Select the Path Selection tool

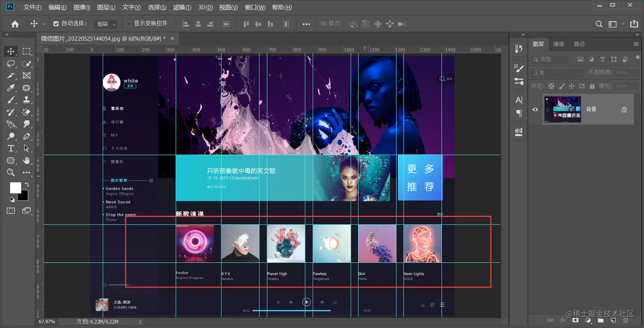[26, 148]
